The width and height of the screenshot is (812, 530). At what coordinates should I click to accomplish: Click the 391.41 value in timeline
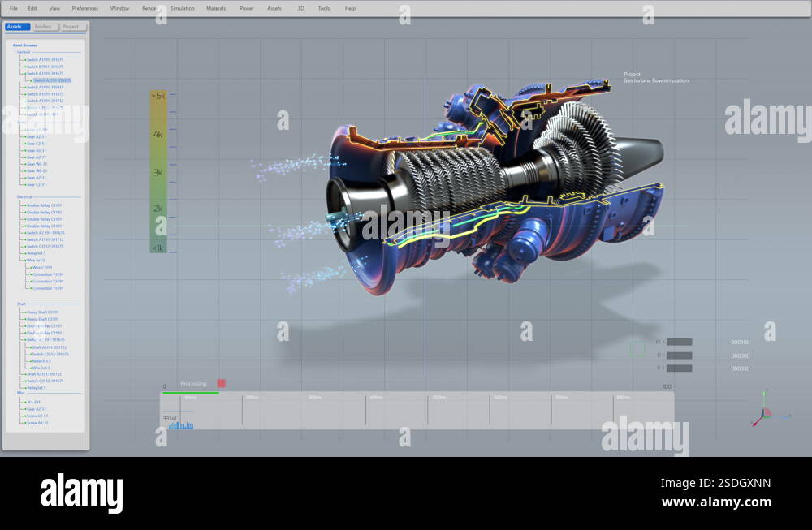[170, 418]
